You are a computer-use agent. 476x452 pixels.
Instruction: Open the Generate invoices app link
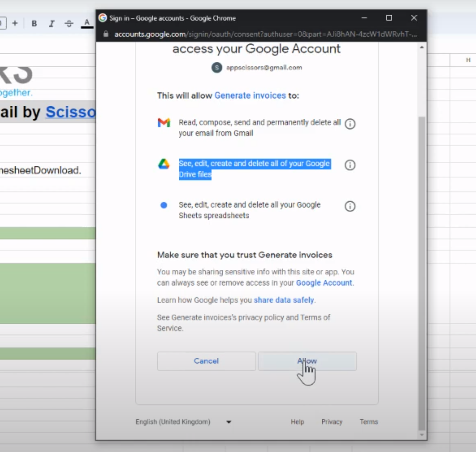[250, 96]
